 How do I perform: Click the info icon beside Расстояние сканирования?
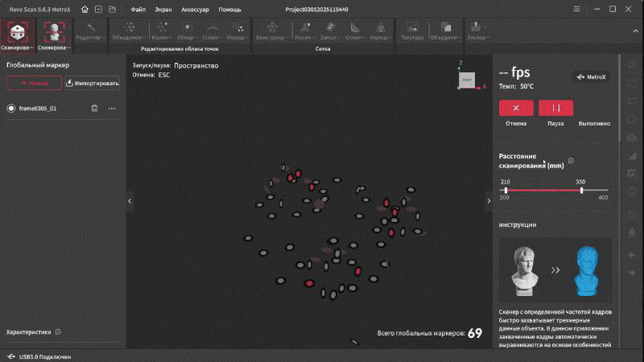[571, 161]
